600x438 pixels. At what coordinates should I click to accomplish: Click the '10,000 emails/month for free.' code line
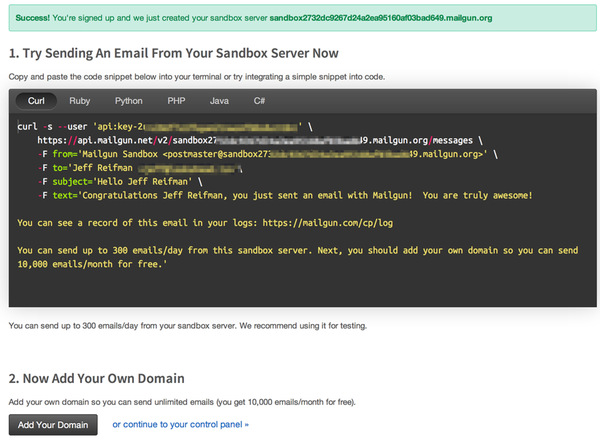click(x=92, y=264)
